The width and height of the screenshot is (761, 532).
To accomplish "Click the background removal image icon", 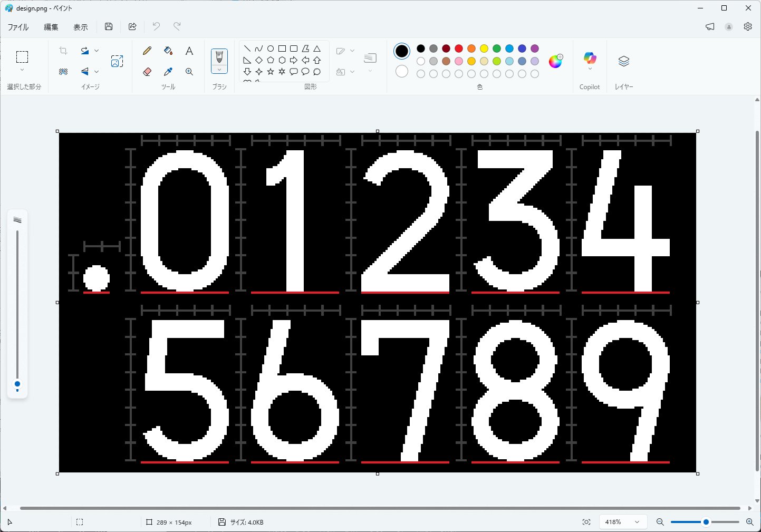I will 63,71.
